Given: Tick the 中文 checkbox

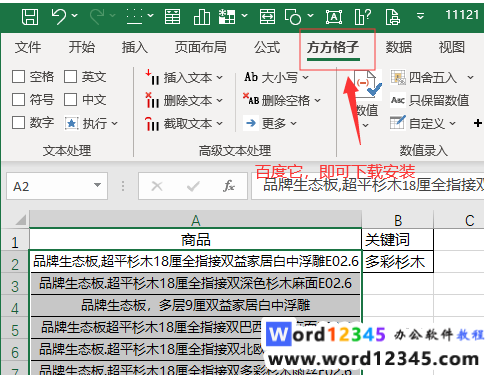Looking at the screenshot, I should click(70, 100).
